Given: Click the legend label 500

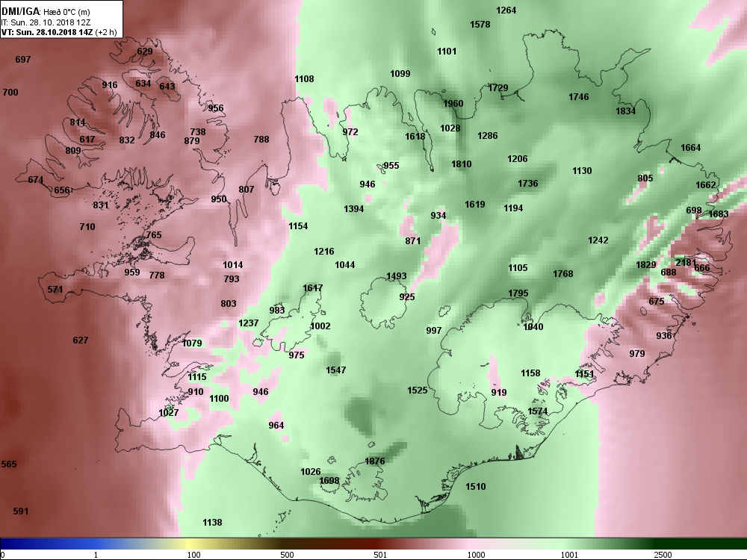Looking at the screenshot, I should (x=287, y=555).
